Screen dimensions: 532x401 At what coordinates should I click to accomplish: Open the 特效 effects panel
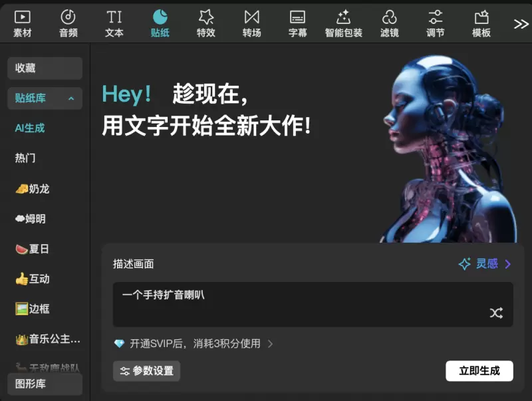point(206,23)
